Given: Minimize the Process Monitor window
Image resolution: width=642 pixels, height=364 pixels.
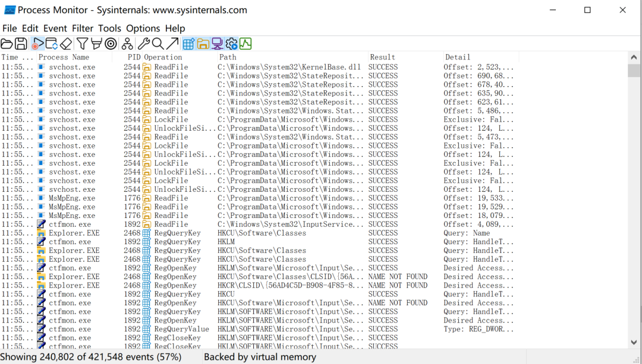Looking at the screenshot, I should coord(553,10).
